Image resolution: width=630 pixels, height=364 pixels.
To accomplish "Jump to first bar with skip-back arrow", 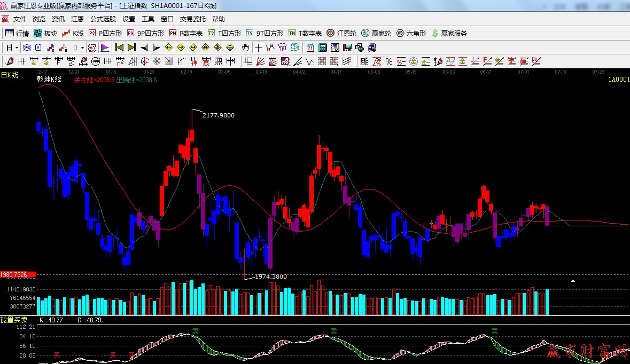I will 120,48.
